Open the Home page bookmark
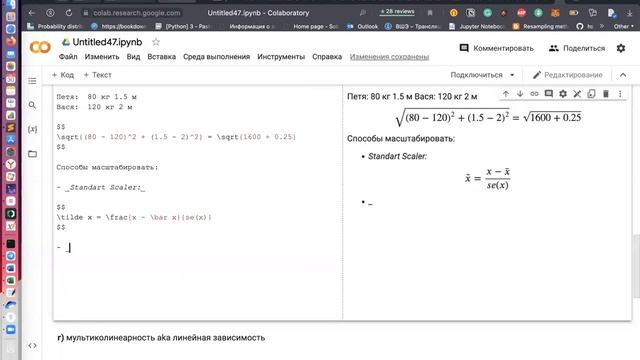This screenshot has width=640, height=360. [316, 26]
